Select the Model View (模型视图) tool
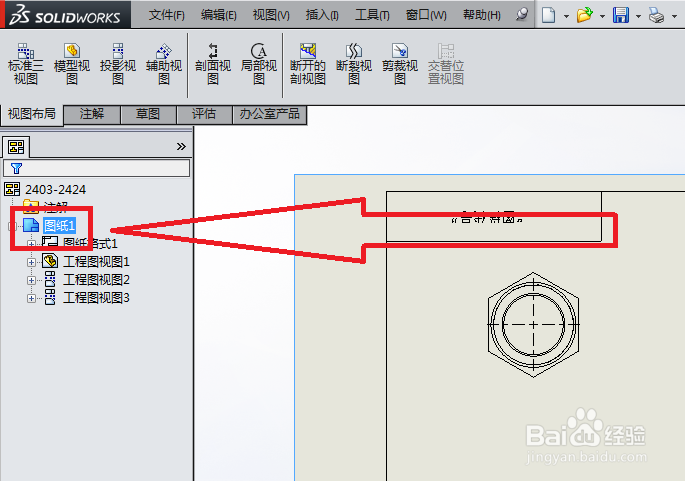685x481 pixels. coord(72,64)
